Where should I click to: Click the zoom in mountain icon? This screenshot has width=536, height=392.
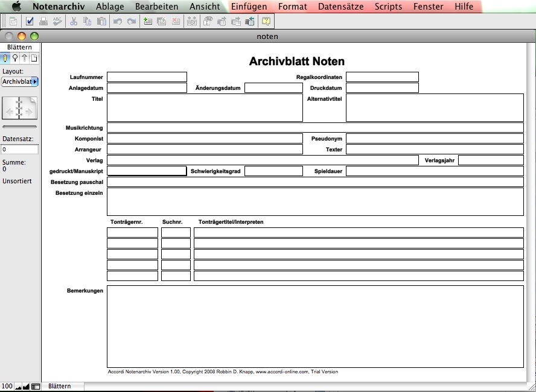click(26, 387)
